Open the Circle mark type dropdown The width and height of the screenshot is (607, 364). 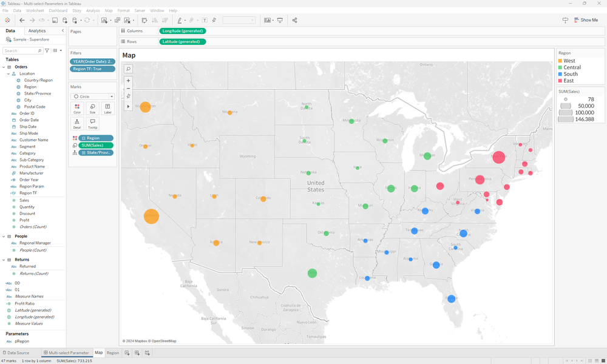click(93, 96)
